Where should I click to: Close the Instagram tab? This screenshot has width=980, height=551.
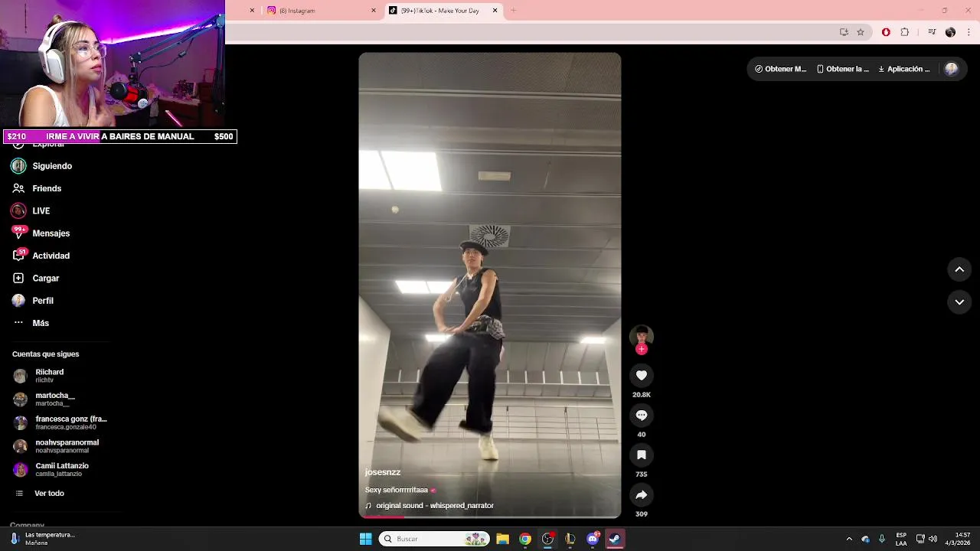click(x=374, y=11)
